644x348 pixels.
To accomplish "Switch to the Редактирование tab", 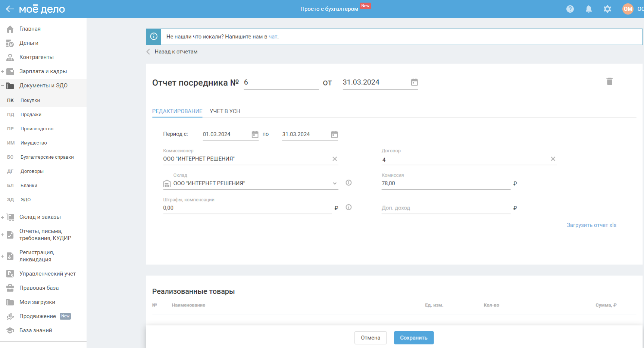I will point(177,111).
